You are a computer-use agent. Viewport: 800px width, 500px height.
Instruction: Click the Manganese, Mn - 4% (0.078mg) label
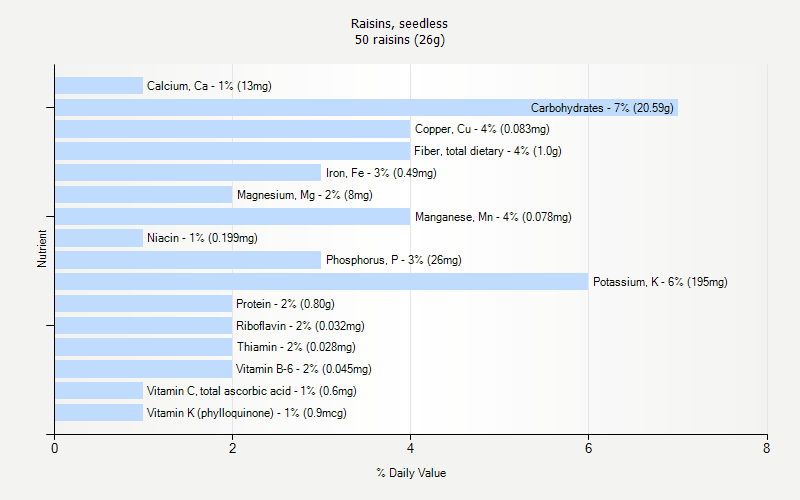click(x=493, y=217)
